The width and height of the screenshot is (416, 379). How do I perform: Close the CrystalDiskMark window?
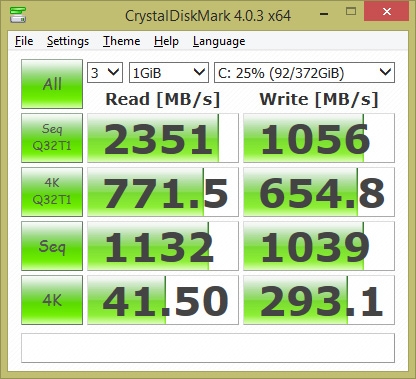(x=387, y=11)
